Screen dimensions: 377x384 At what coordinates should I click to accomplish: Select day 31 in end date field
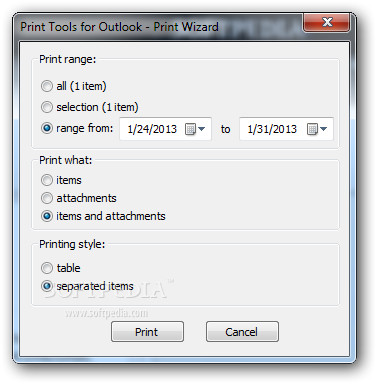pos(263,129)
